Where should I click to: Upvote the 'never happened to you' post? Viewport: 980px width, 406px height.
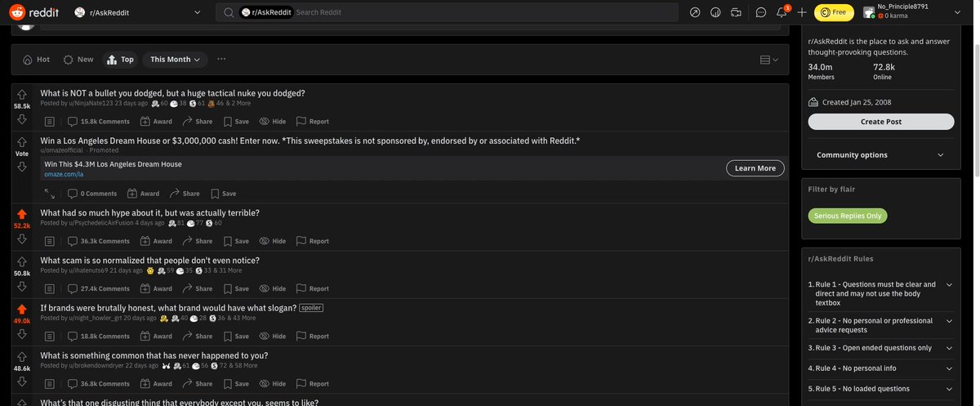coord(22,357)
